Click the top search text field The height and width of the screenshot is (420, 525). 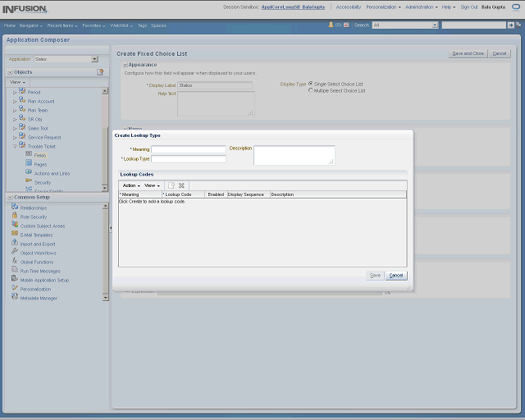pyautogui.click(x=474, y=25)
